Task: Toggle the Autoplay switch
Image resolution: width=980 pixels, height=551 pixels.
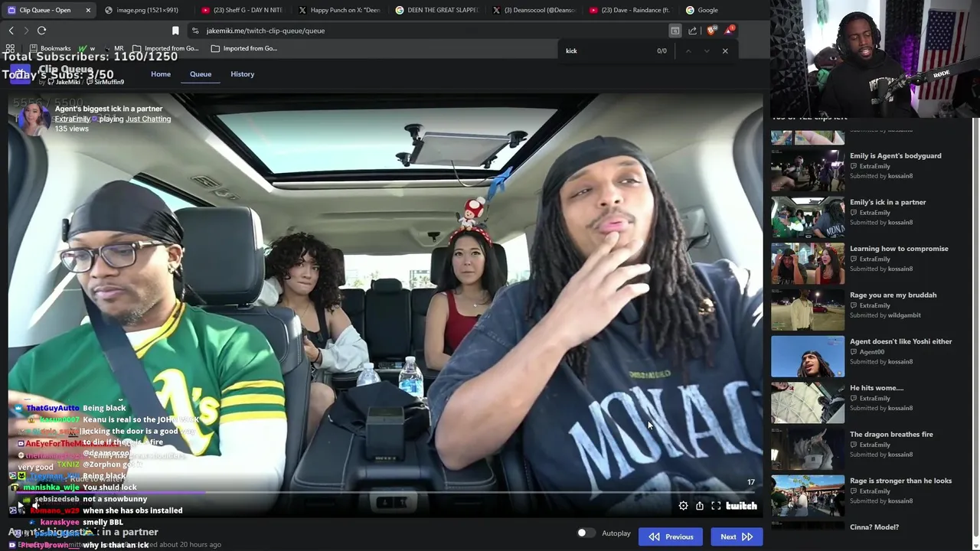Action: pos(586,533)
